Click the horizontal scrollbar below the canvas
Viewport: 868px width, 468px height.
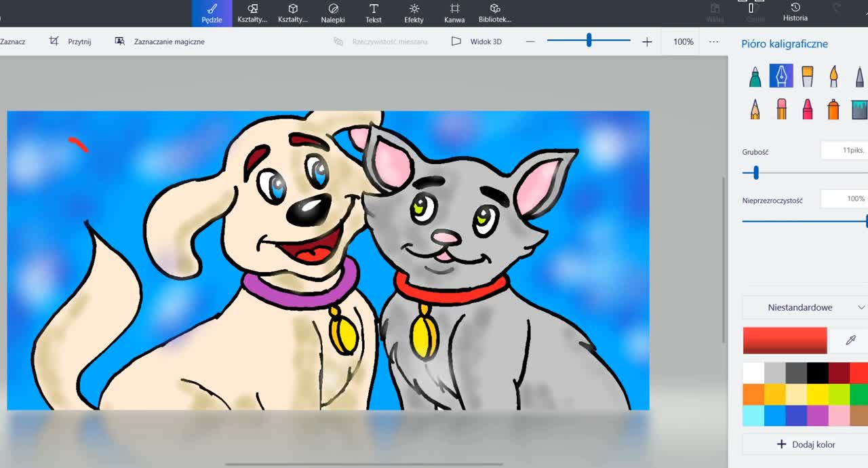[364, 465]
